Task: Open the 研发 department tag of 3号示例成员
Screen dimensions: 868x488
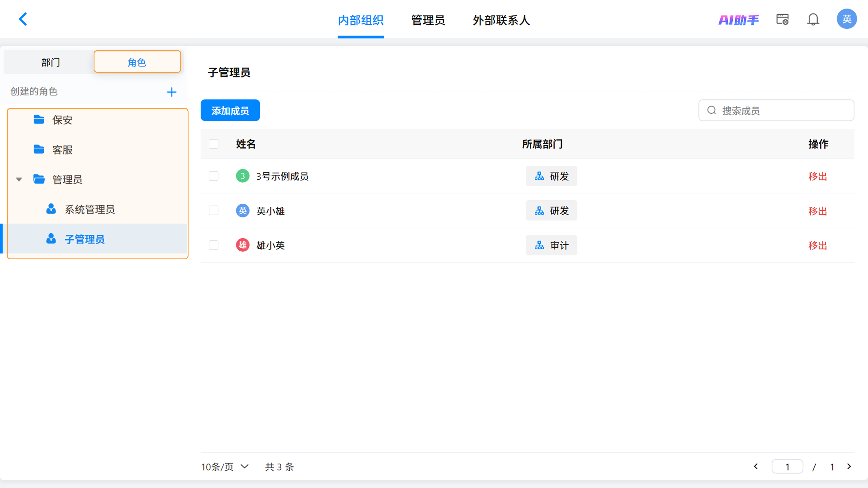Action: tap(551, 176)
